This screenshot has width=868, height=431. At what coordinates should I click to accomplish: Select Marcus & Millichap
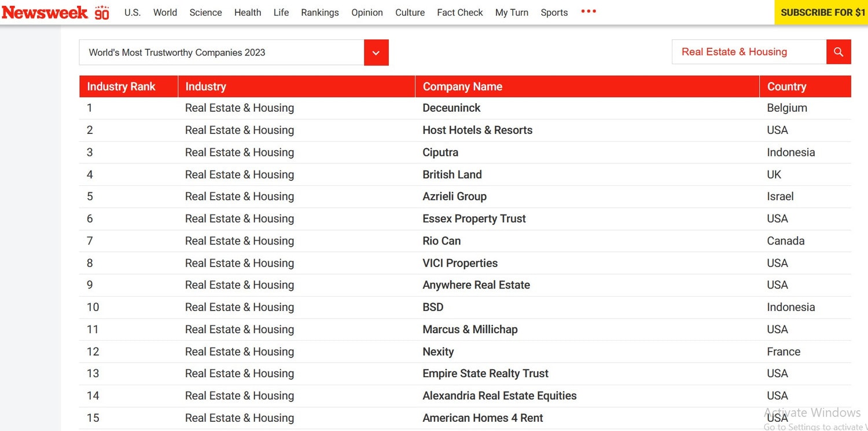(470, 329)
